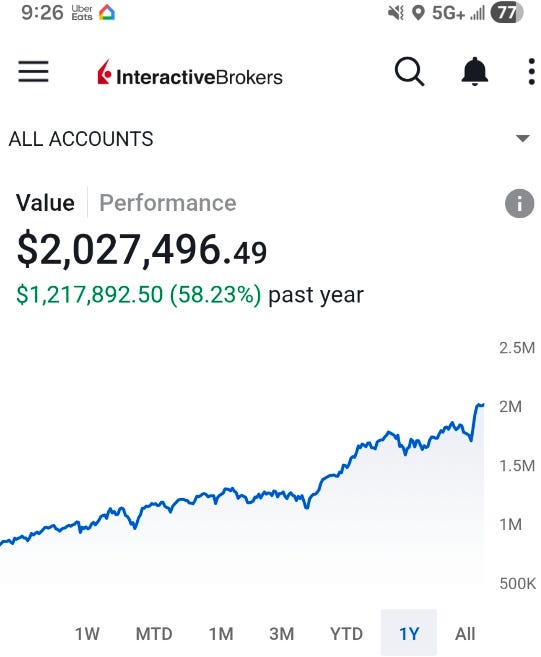Tap the latest peak on the value chart
The image size is (541, 657).
(480, 404)
